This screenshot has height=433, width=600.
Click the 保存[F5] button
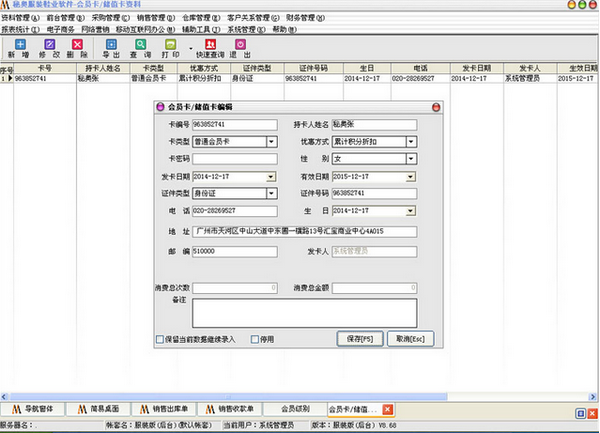360,339
